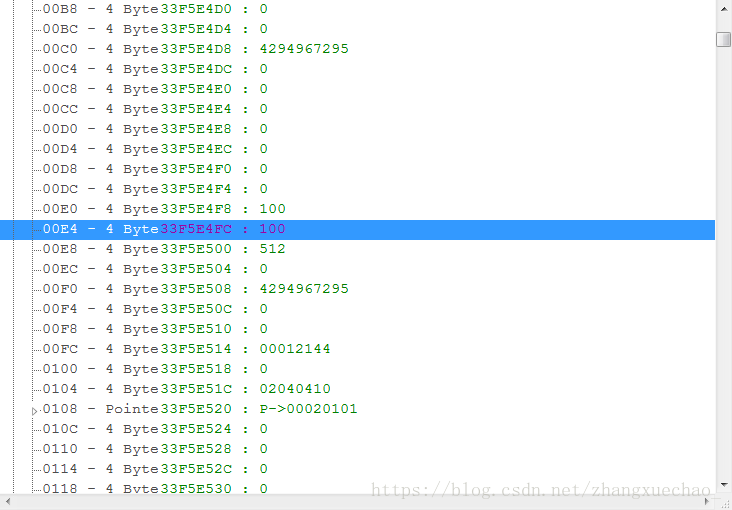Click the vertical scrollbar thumb
732x510 pixels.
723,39
